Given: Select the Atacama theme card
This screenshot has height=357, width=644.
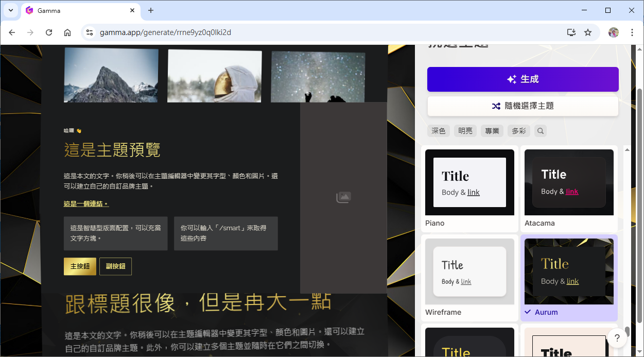Looking at the screenshot, I should point(569,189).
